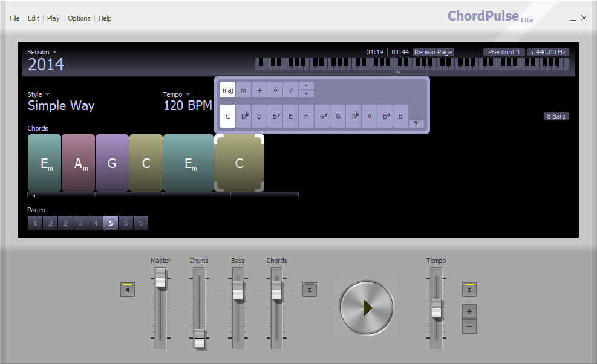Select the Am chord block

click(78, 163)
